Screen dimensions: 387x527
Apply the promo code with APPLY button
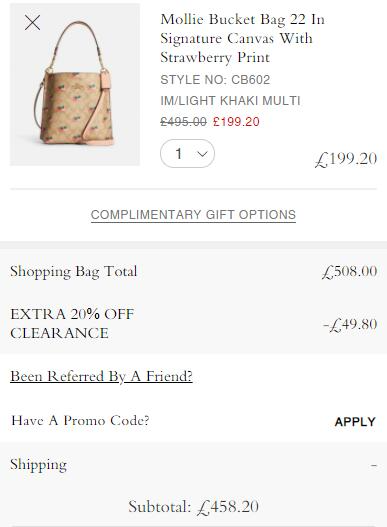[355, 422]
